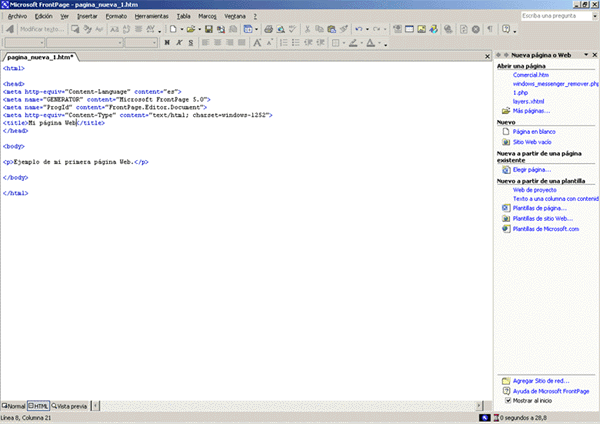600x424 pixels.
Task: Create a Página en blanco
Action: point(534,131)
